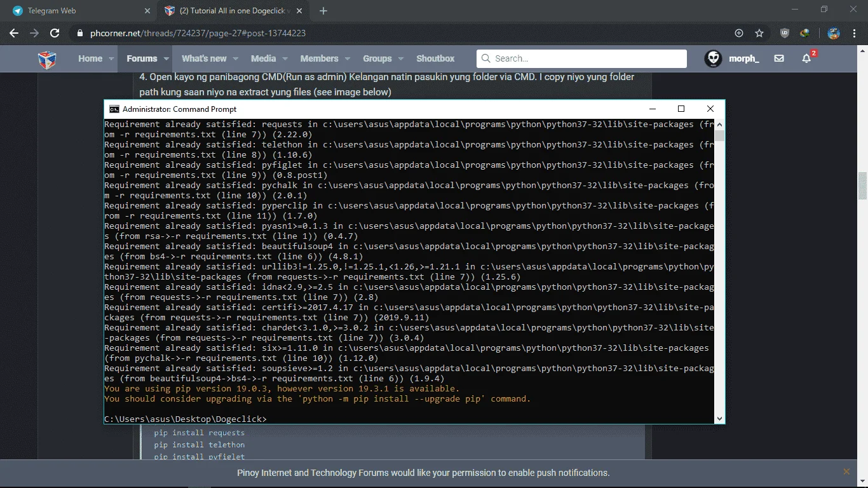Click the Command Prompt title bar icon
The width and height of the screenshot is (868, 488).
[x=114, y=109]
